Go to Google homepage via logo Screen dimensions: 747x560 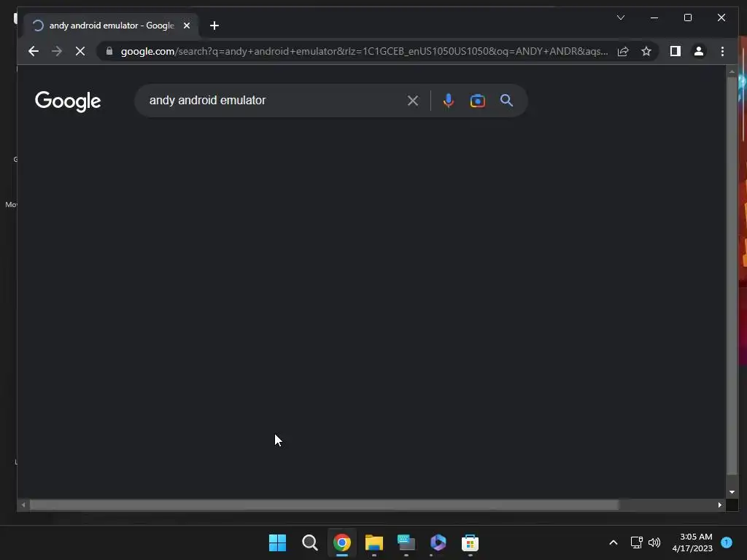tap(68, 101)
